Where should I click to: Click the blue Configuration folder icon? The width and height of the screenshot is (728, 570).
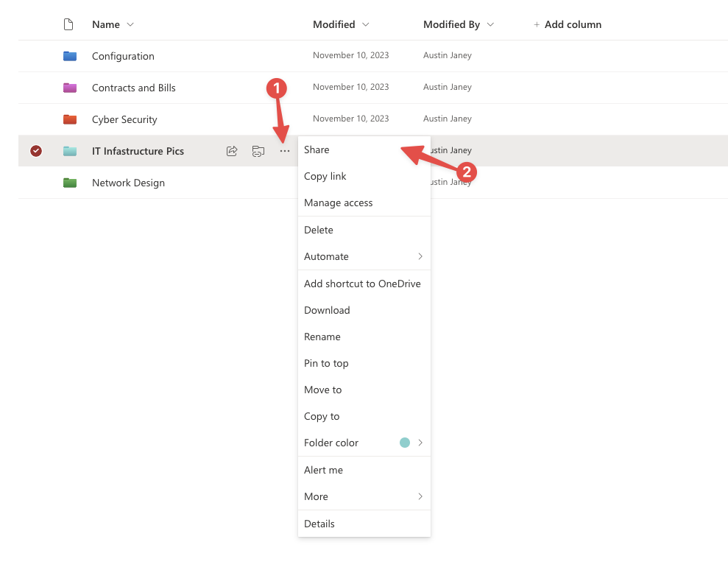click(70, 56)
